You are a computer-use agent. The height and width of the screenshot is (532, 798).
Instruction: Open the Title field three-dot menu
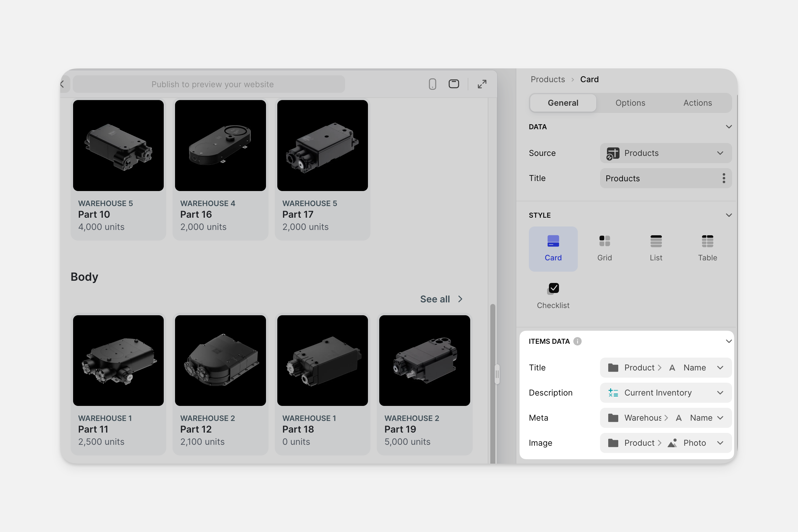(x=724, y=178)
